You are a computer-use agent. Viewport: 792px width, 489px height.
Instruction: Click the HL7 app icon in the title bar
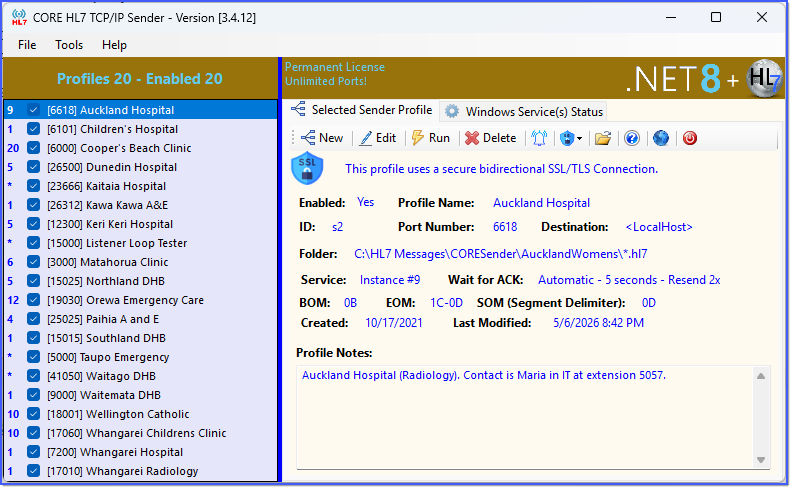pos(19,18)
